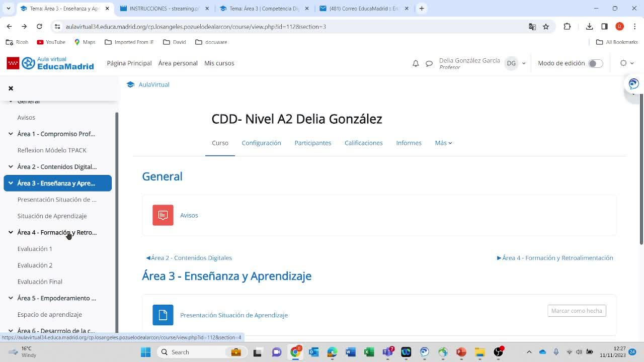Go to Página Principal
This screenshot has height=362, width=644.
129,63
